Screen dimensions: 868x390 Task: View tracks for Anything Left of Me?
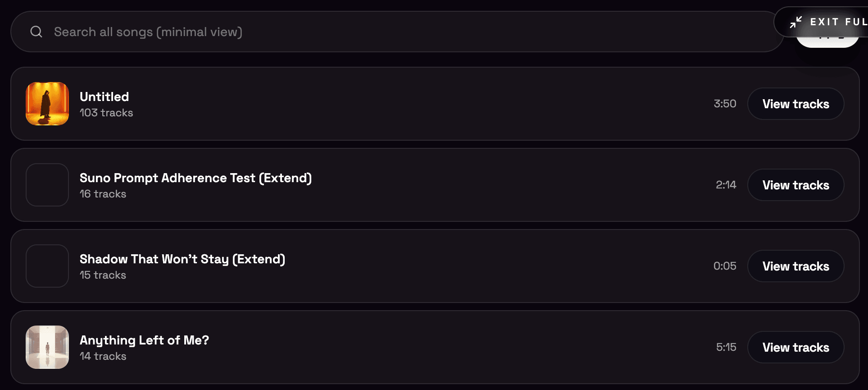pos(795,347)
